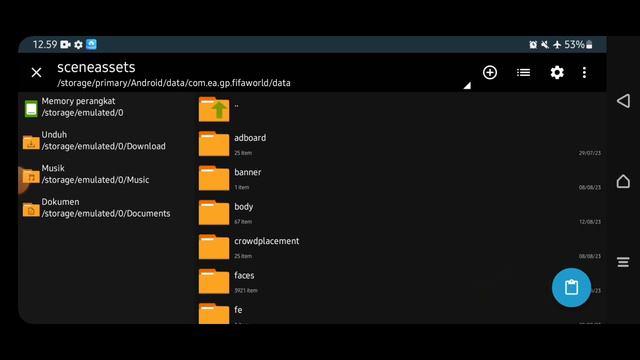Tap the add (plus circle) icon
This screenshot has width=640, height=360.
pyautogui.click(x=490, y=73)
